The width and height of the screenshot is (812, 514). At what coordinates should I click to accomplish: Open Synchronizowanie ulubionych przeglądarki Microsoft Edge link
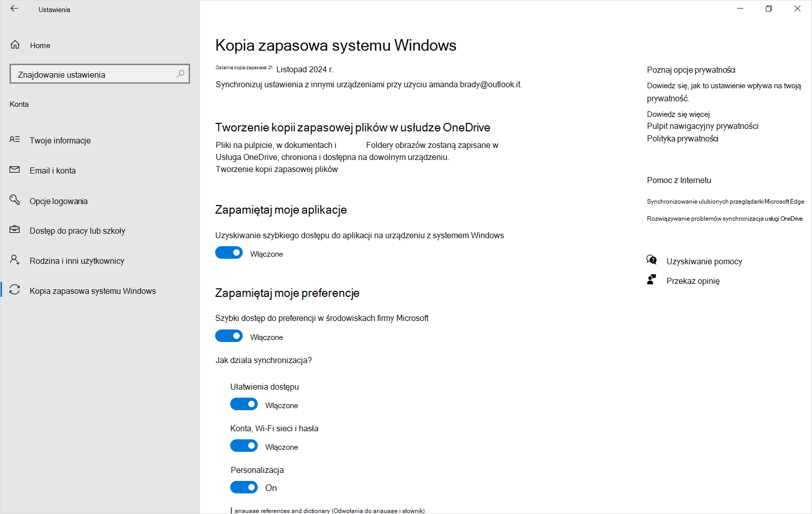(x=725, y=202)
